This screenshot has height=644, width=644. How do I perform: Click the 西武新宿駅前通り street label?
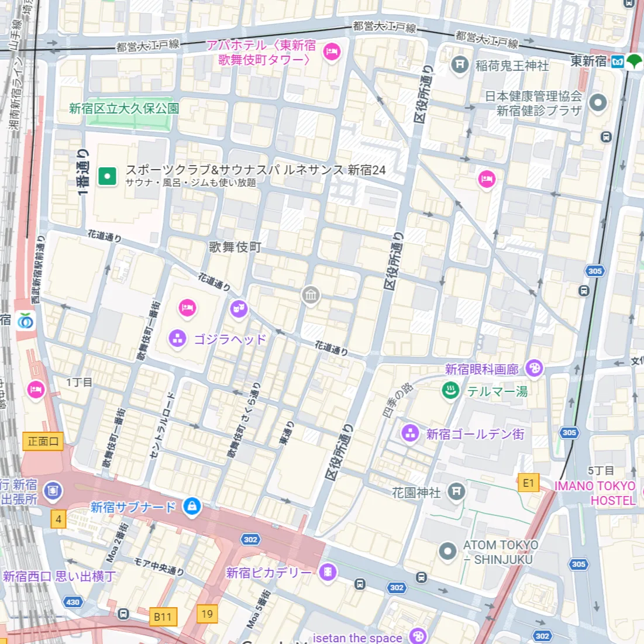(38, 270)
